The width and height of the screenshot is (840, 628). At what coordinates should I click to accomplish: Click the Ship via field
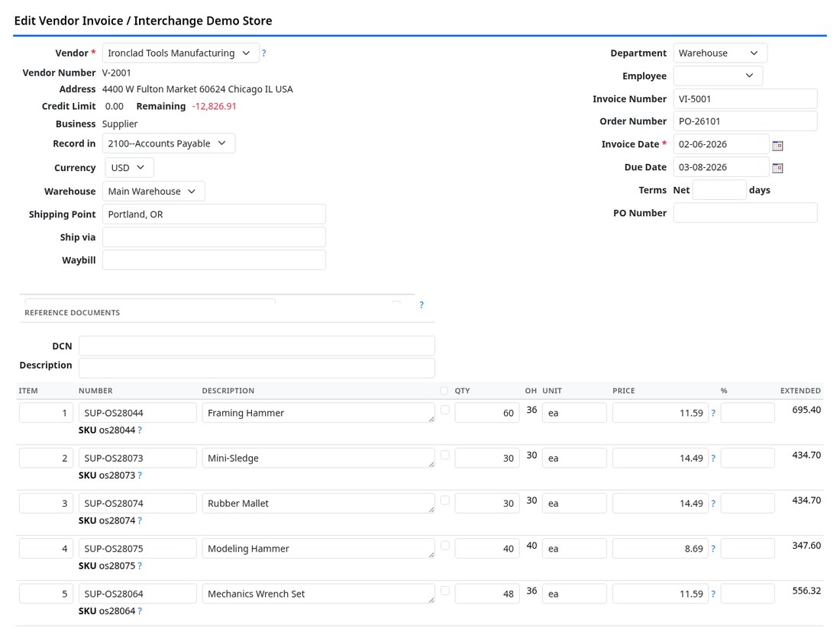click(214, 237)
